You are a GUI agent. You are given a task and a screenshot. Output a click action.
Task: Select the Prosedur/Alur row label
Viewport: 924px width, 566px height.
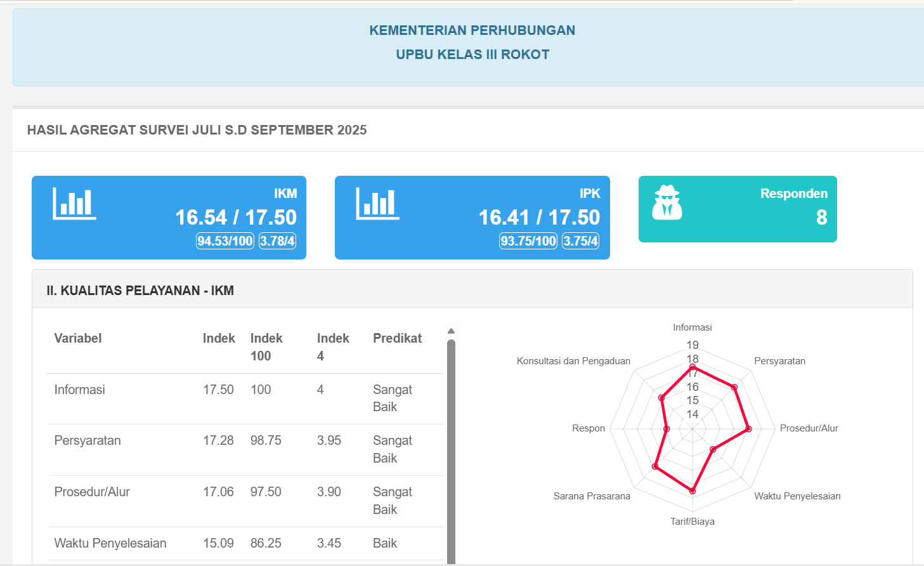(92, 492)
